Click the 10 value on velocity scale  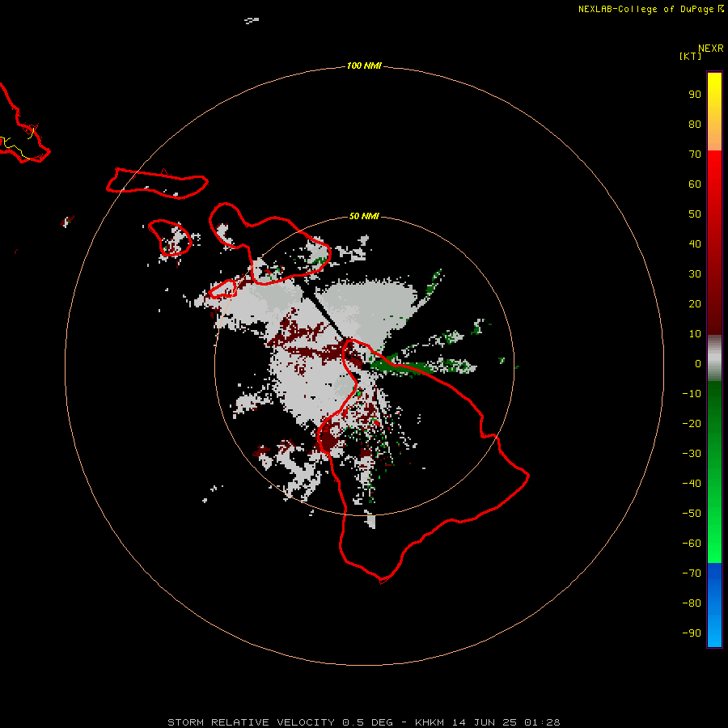(695, 334)
